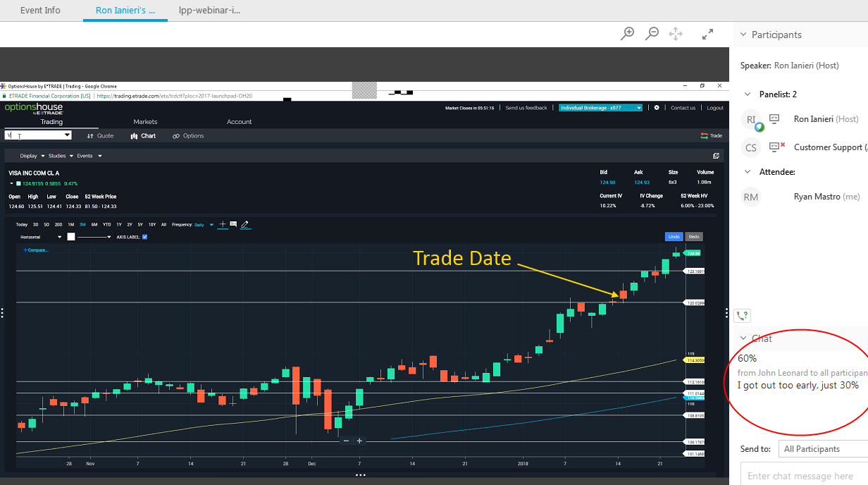868x485 pixels.
Task: Open the Frequency Daily dropdown
Action: click(x=203, y=224)
